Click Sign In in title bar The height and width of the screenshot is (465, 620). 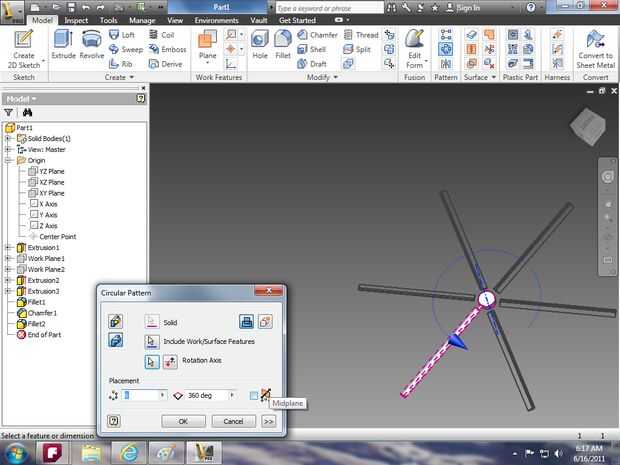463,8
